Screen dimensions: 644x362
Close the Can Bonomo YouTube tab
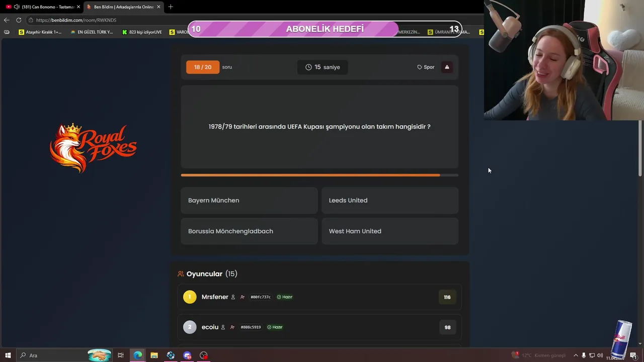tap(78, 7)
